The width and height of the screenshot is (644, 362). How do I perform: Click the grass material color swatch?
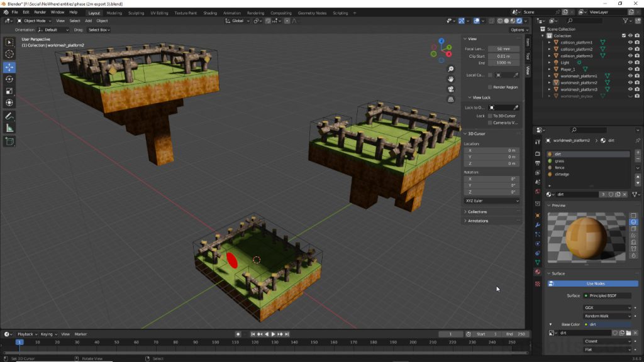pyautogui.click(x=550, y=160)
